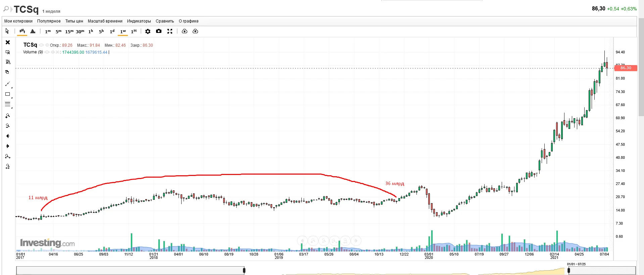This screenshot has width=644, height=275.
Task: Select the 1M monthly timeframe
Action: pos(134,31)
